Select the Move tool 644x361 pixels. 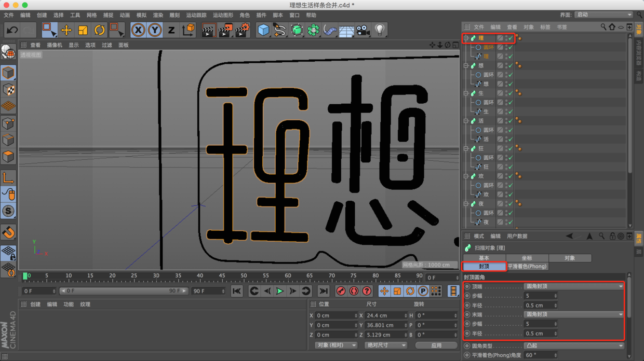[x=66, y=30]
